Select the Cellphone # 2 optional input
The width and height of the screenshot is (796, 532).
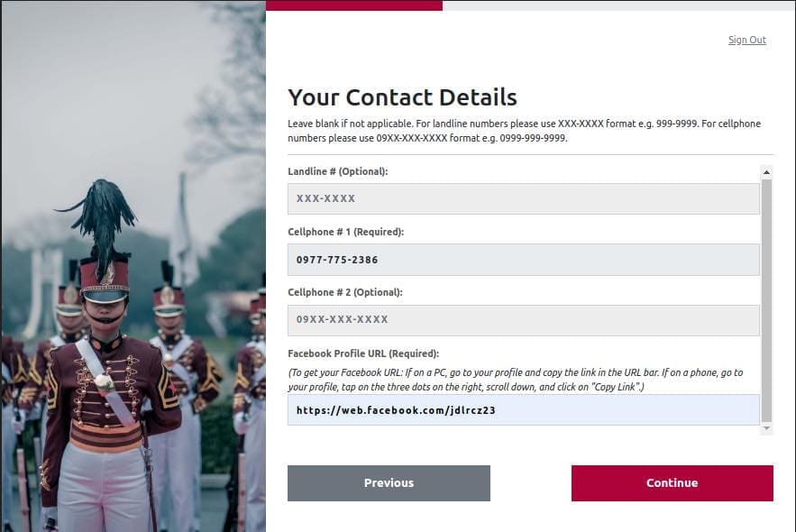[523, 320]
